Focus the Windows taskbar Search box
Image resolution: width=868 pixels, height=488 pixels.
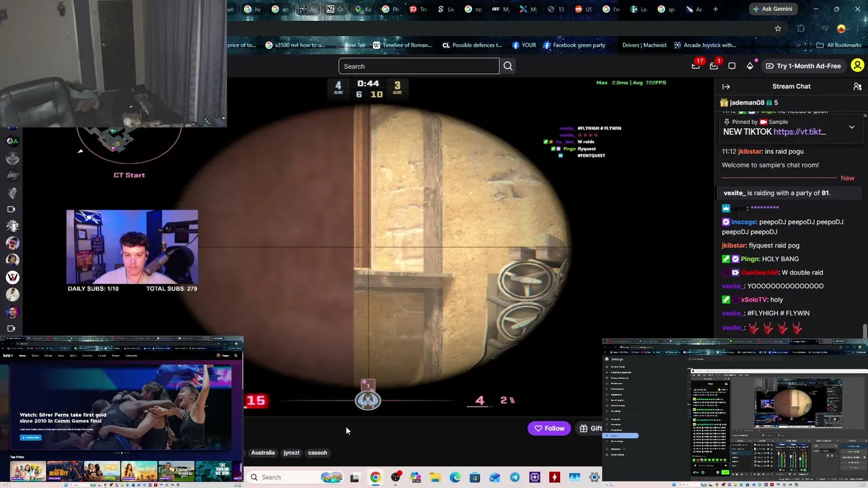[x=295, y=477]
